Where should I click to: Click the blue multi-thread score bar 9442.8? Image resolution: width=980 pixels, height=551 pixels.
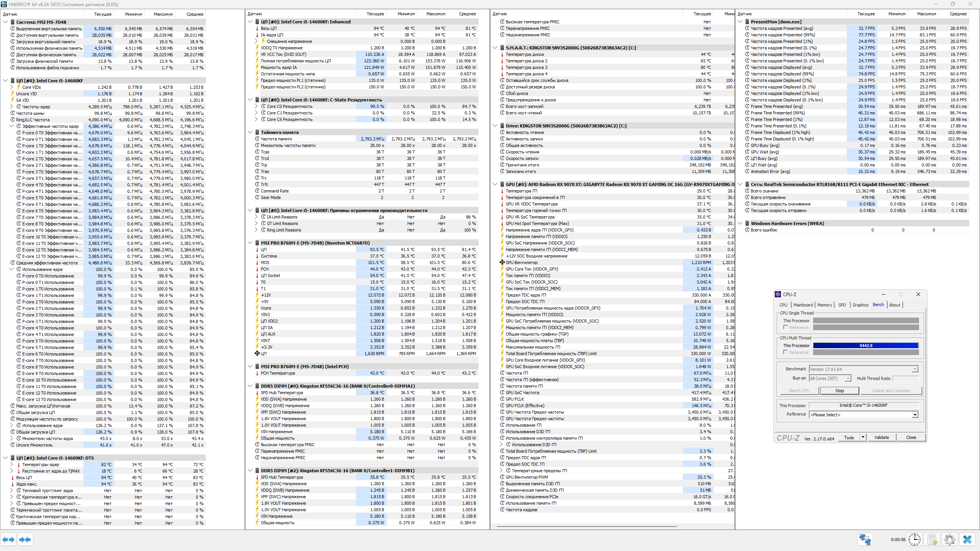click(866, 346)
